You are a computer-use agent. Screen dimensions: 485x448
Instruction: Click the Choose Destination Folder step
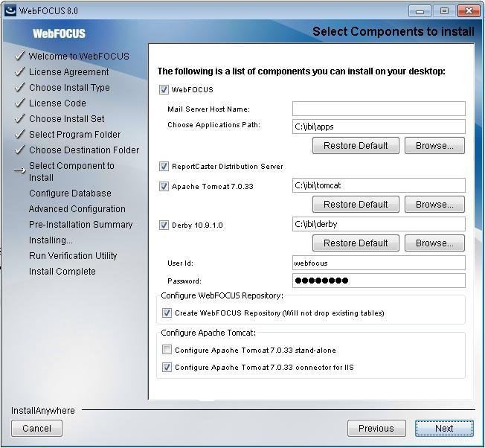[x=84, y=150]
